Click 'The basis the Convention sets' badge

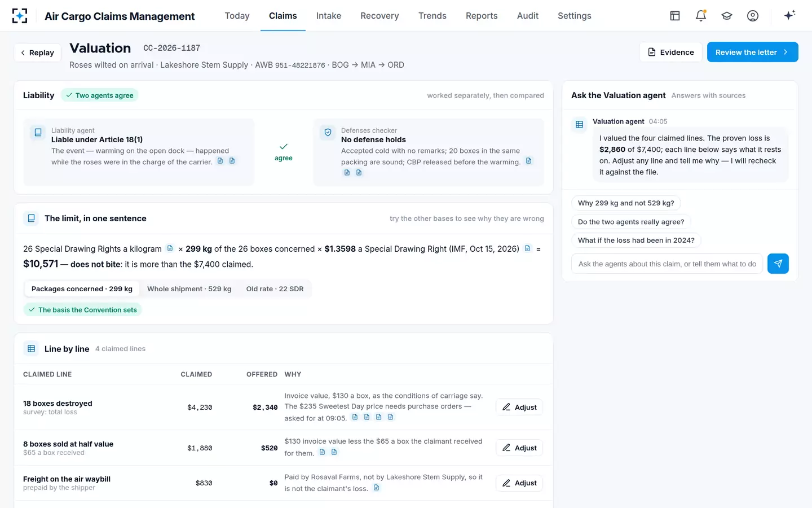click(x=82, y=310)
